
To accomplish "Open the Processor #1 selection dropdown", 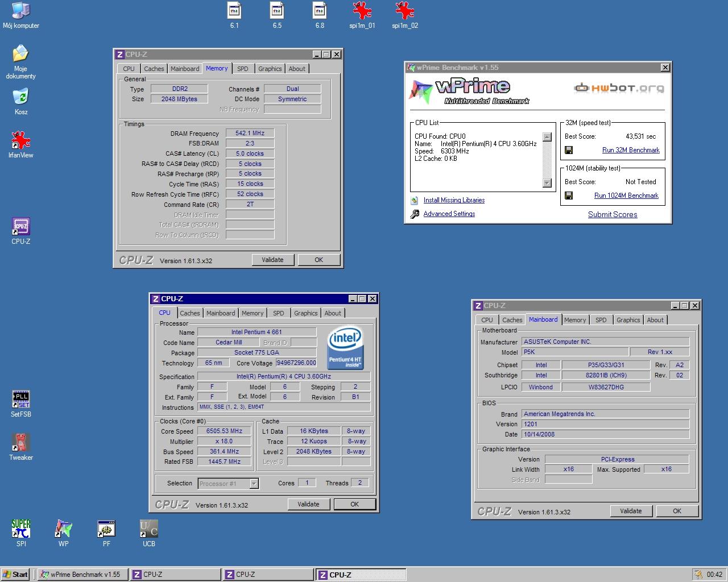I will click(254, 484).
